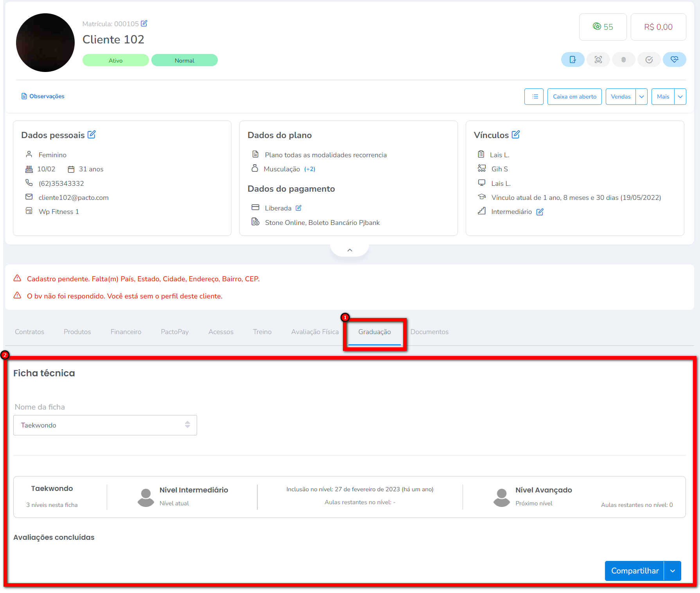Open the Avaliação Física tab
Image resolution: width=700 pixels, height=593 pixels.
click(x=315, y=332)
